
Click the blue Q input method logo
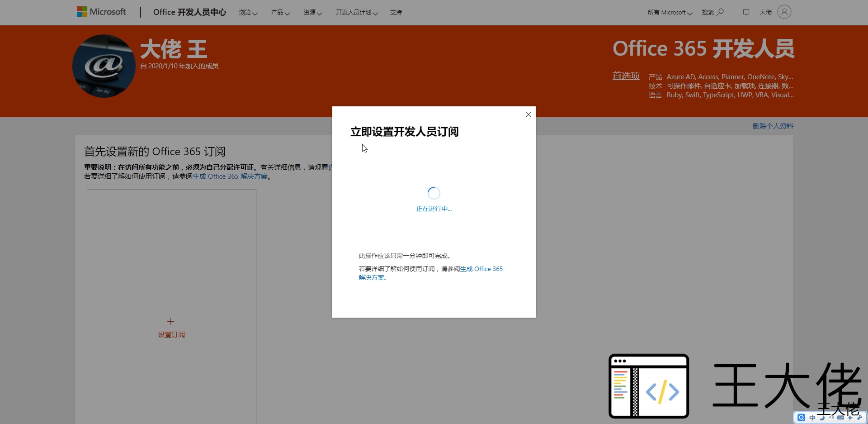click(x=802, y=417)
